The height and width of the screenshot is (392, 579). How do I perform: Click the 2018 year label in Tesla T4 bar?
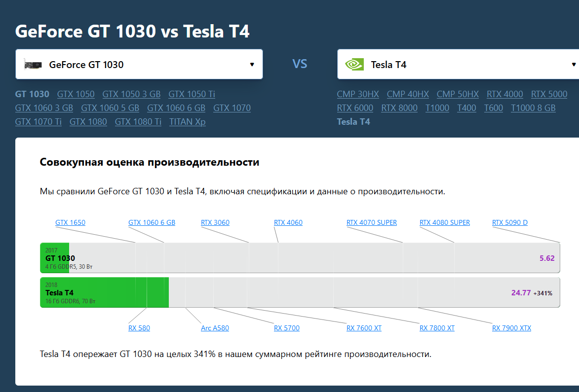coord(51,285)
